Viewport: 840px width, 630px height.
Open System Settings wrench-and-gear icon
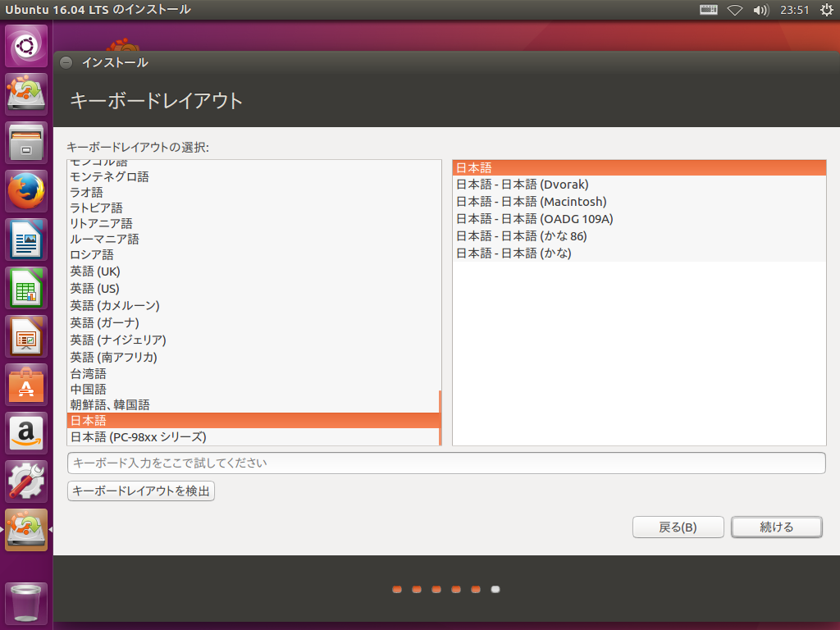26,482
